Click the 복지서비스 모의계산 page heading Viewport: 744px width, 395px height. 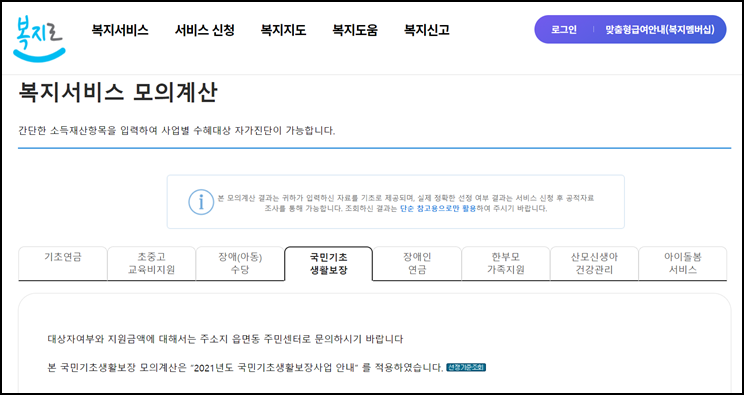click(118, 93)
